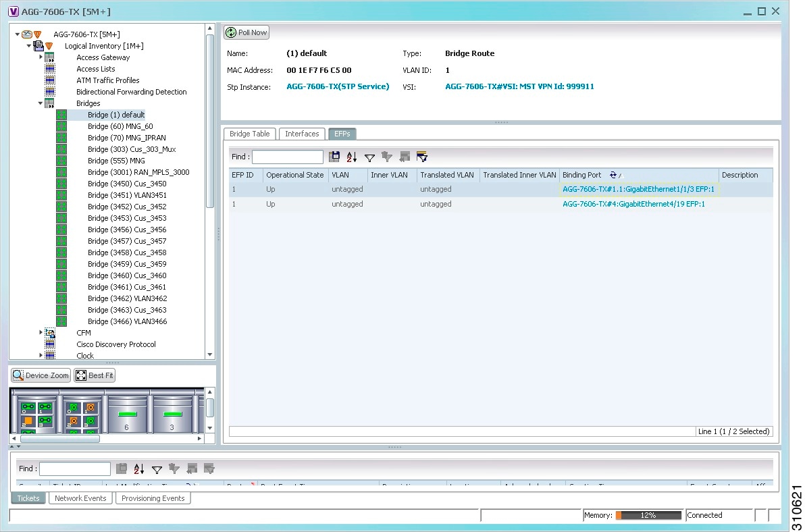Click the clear filter icon in EFPs toolbar
This screenshot has width=805, height=532.
[x=387, y=157]
